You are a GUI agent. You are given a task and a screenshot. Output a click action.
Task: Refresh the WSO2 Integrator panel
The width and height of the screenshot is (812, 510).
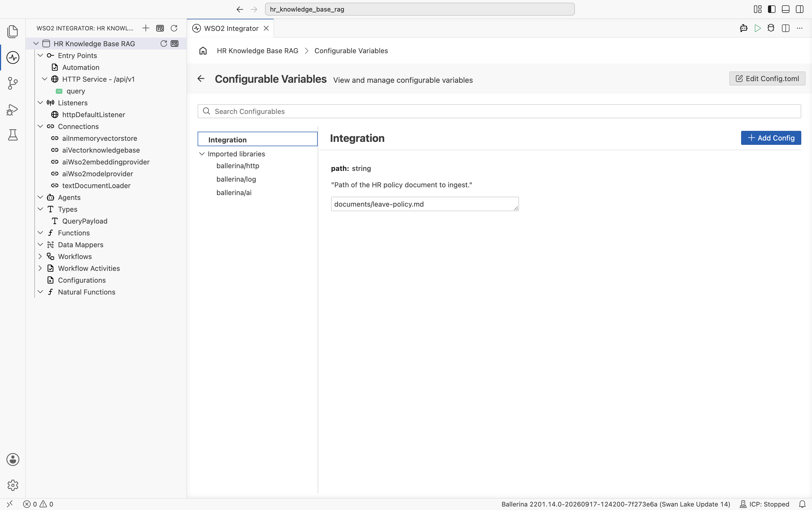(x=174, y=28)
